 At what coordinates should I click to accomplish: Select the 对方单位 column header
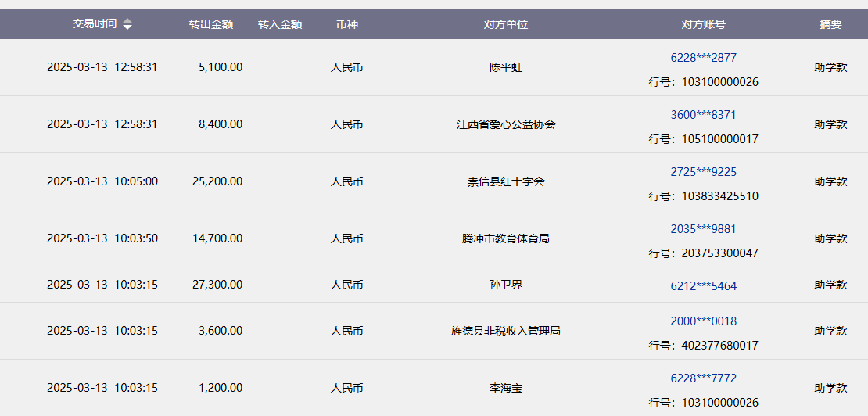click(506, 24)
